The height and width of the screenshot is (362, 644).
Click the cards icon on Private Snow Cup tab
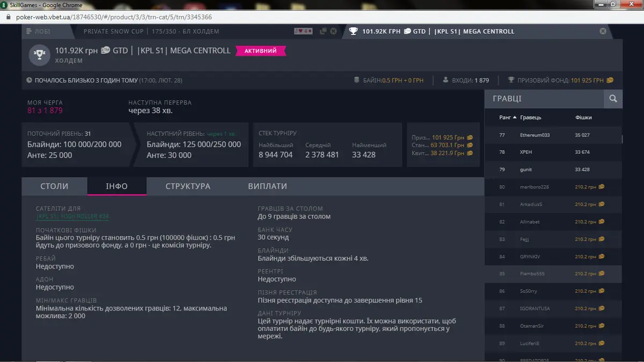303,31
